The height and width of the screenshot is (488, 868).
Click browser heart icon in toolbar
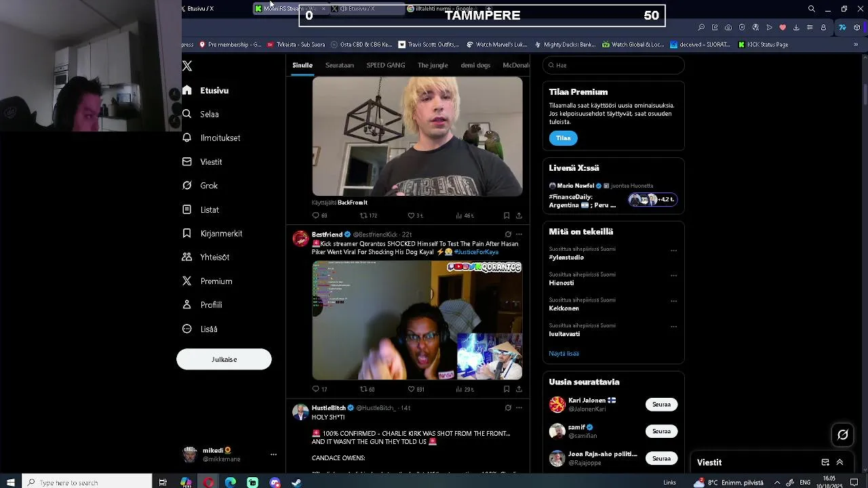783,28
